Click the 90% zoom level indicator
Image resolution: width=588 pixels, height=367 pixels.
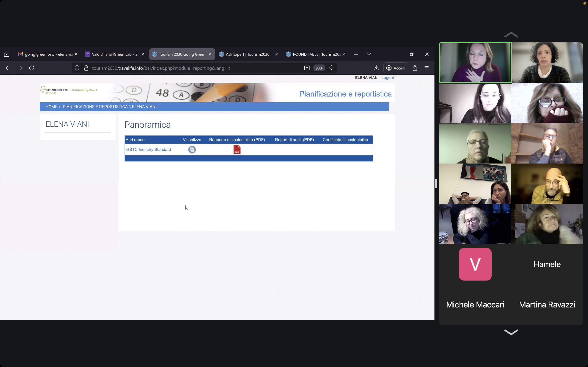click(319, 68)
